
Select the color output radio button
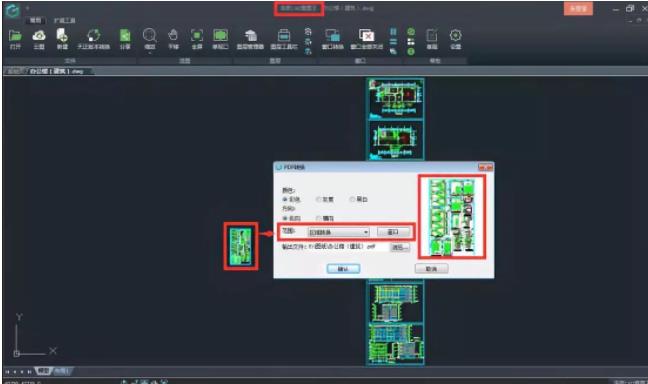285,199
